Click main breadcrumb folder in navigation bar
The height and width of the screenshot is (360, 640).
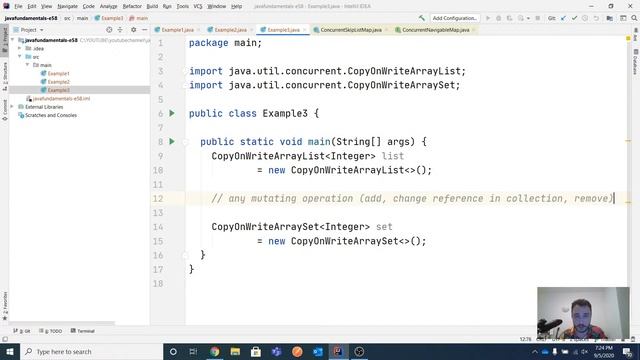(x=82, y=18)
